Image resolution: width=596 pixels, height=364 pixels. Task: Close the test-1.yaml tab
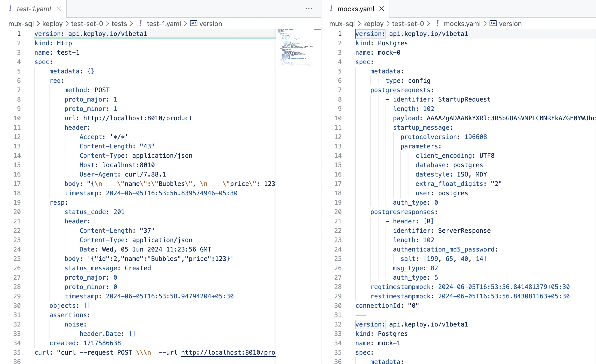tap(59, 9)
